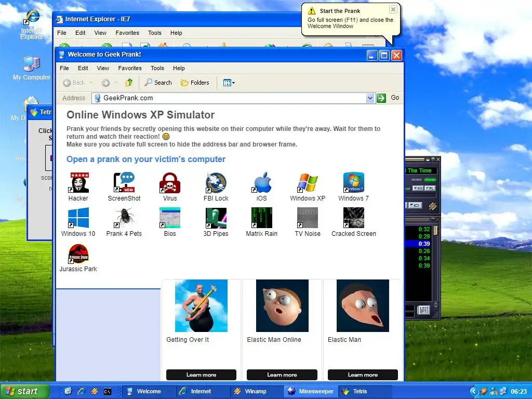Open Favorites menu in IE7 window
Screen dimensions: 532x399
[x=127, y=33]
